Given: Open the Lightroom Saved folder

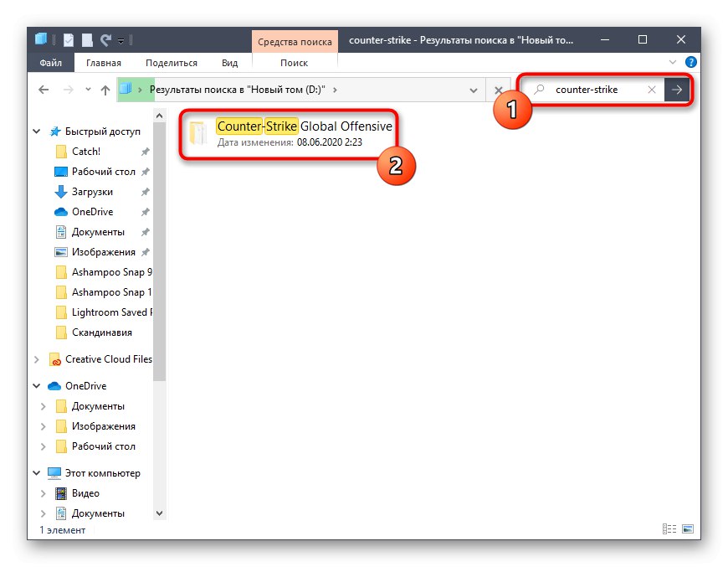Looking at the screenshot, I should [x=112, y=312].
